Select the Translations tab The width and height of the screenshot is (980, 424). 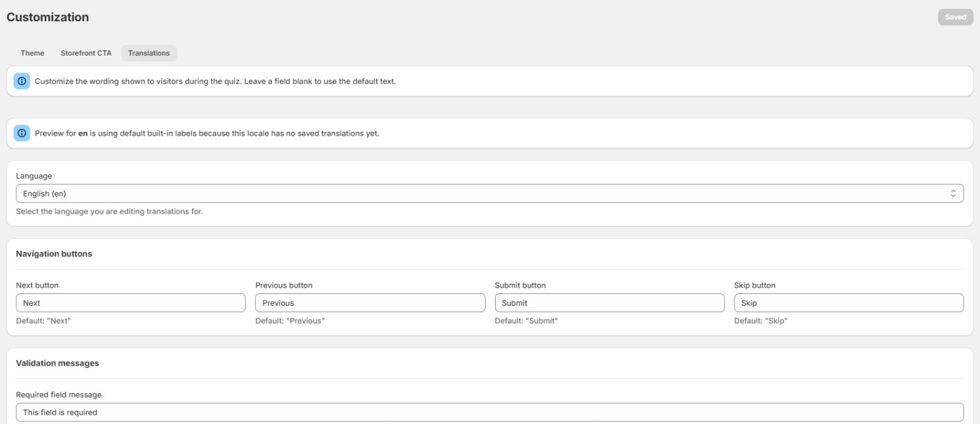(x=149, y=53)
